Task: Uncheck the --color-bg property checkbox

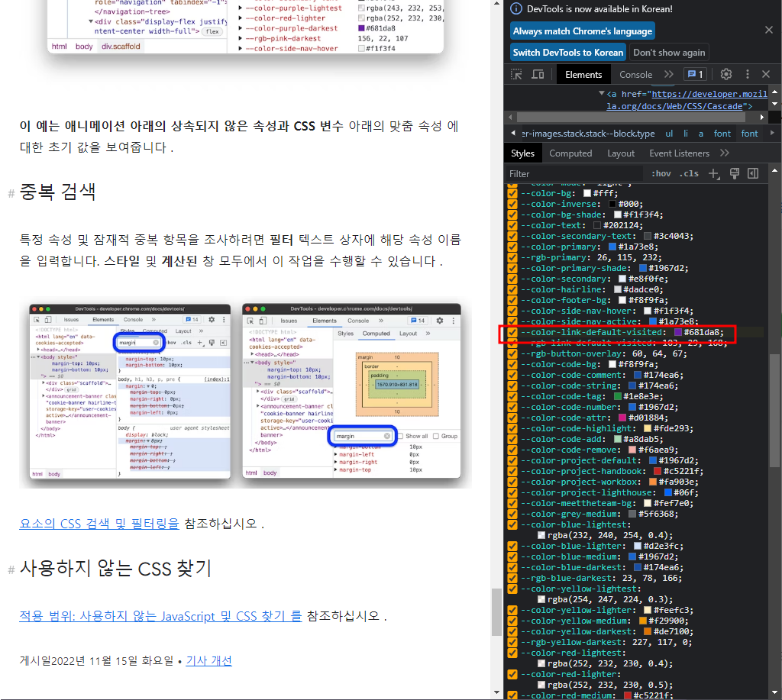Action: click(x=512, y=193)
